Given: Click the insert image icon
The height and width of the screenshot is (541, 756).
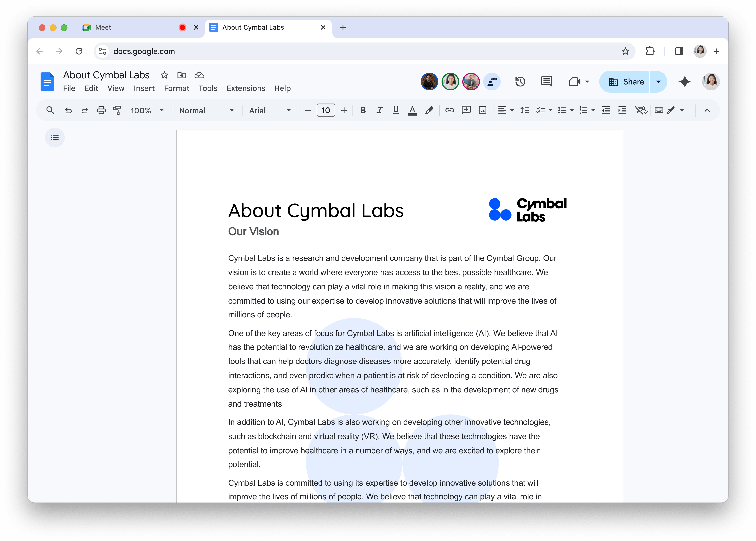Looking at the screenshot, I should tap(482, 110).
